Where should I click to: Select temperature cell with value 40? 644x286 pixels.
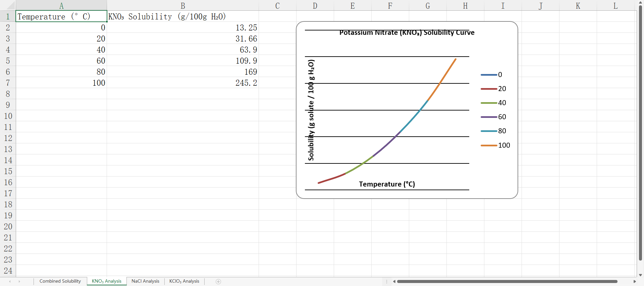coord(61,50)
